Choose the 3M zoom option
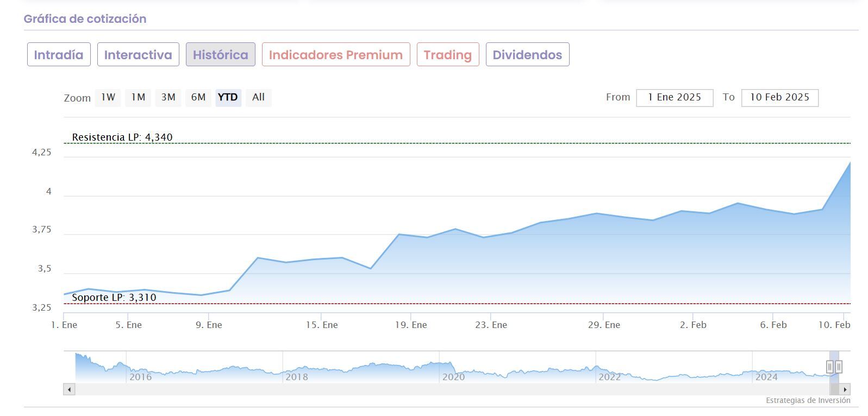 tap(168, 97)
